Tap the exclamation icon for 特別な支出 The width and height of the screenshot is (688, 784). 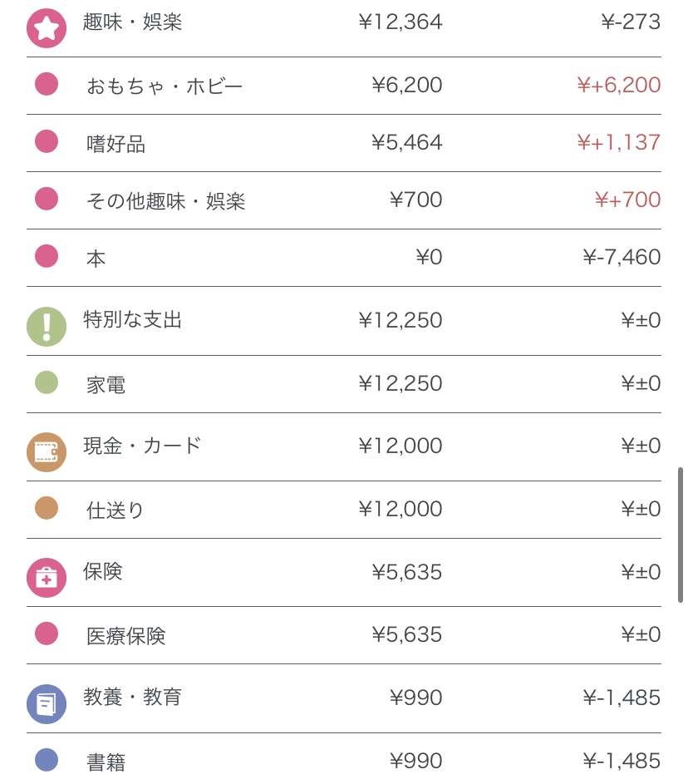[47, 326]
